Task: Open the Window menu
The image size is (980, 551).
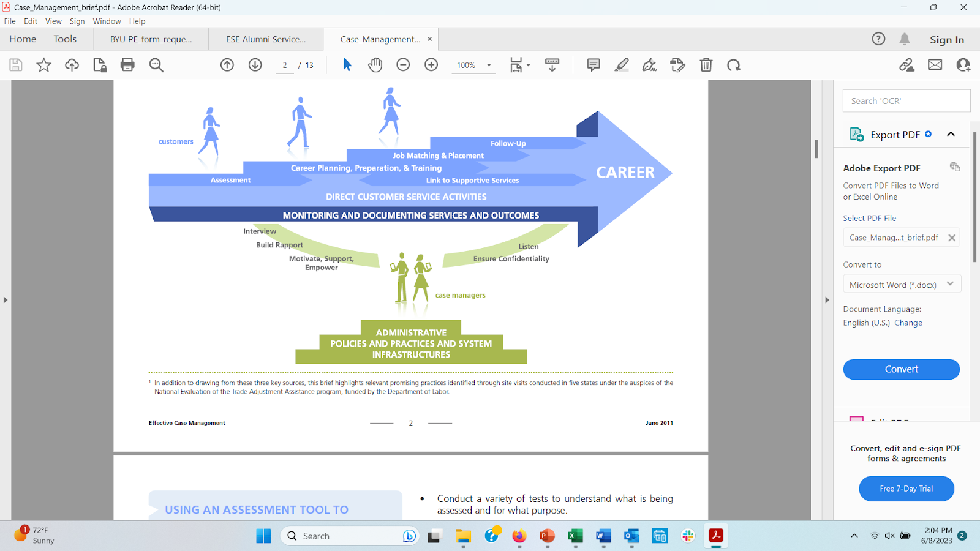Action: 107,21
